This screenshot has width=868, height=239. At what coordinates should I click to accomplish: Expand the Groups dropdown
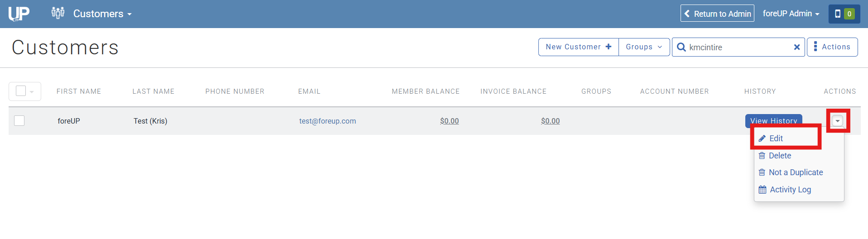[x=644, y=47]
